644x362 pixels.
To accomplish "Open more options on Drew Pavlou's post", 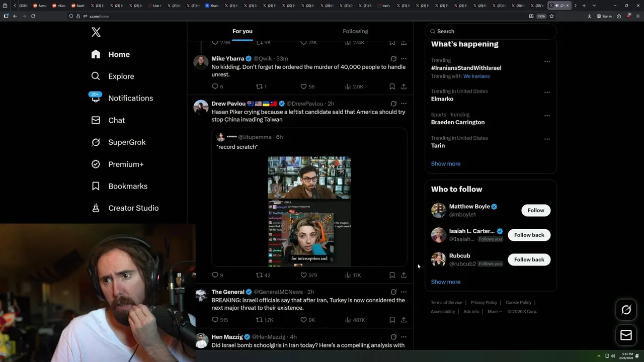I will tap(404, 104).
